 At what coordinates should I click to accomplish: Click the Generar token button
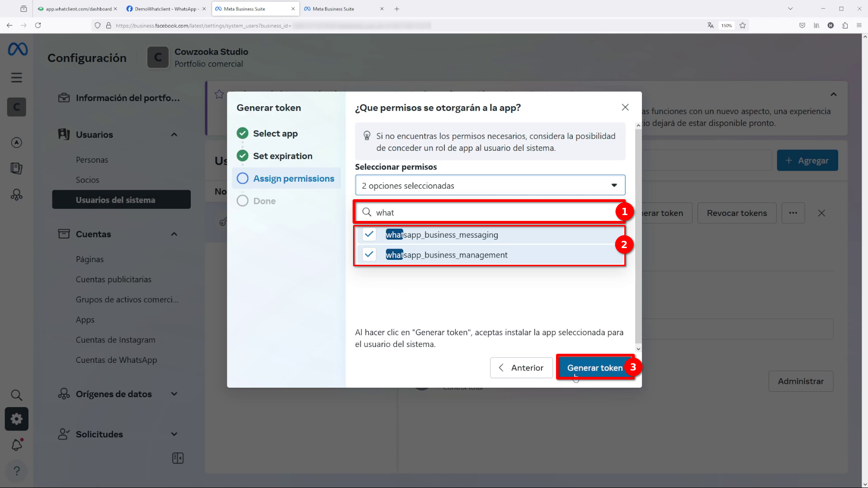[595, 368]
